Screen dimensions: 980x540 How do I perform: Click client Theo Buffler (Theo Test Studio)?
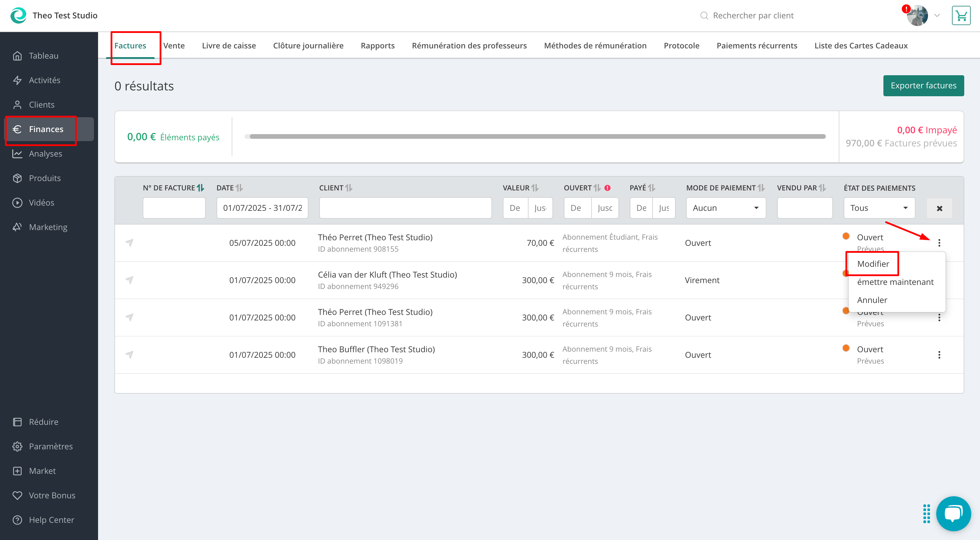pos(376,349)
